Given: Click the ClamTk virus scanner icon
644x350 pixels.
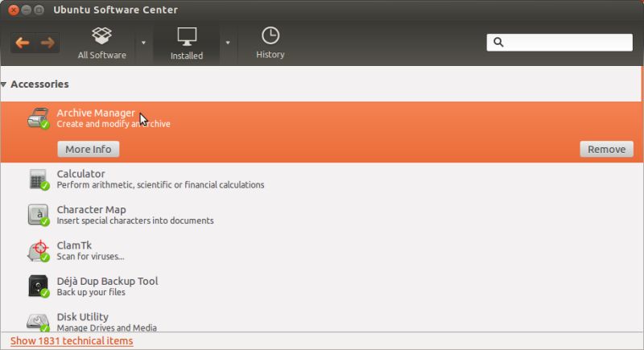Looking at the screenshot, I should (38, 251).
